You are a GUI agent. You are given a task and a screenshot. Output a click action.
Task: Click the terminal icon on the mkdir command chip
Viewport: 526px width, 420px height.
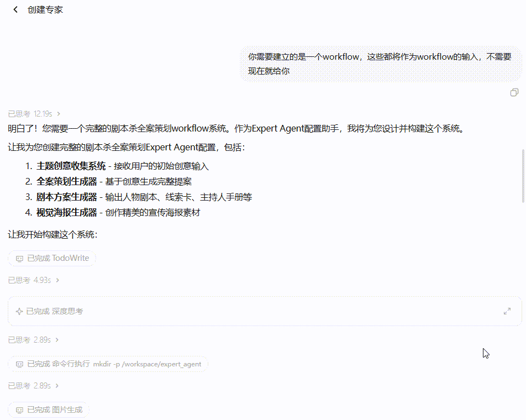tap(19, 364)
